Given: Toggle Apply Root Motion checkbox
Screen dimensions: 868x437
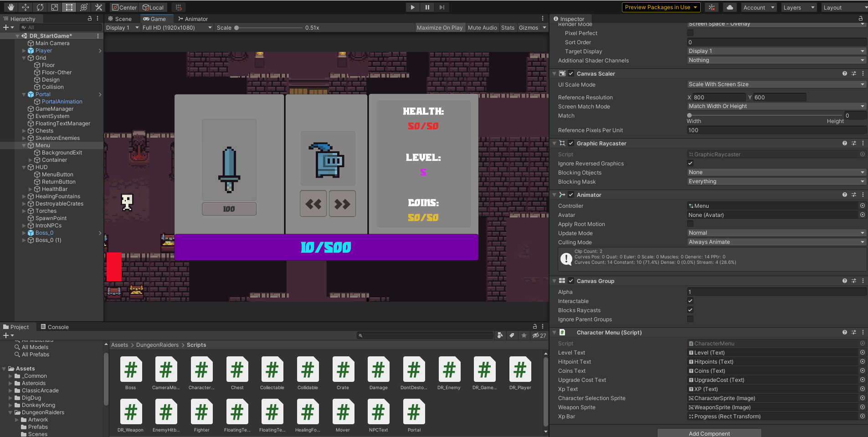Looking at the screenshot, I should (690, 224).
